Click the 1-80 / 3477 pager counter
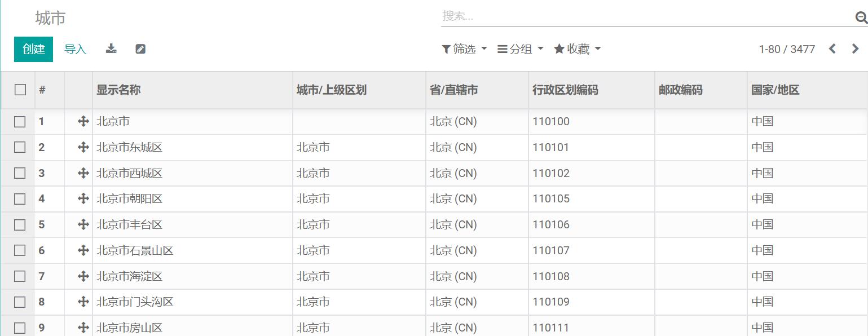868x336 pixels. 787,49
